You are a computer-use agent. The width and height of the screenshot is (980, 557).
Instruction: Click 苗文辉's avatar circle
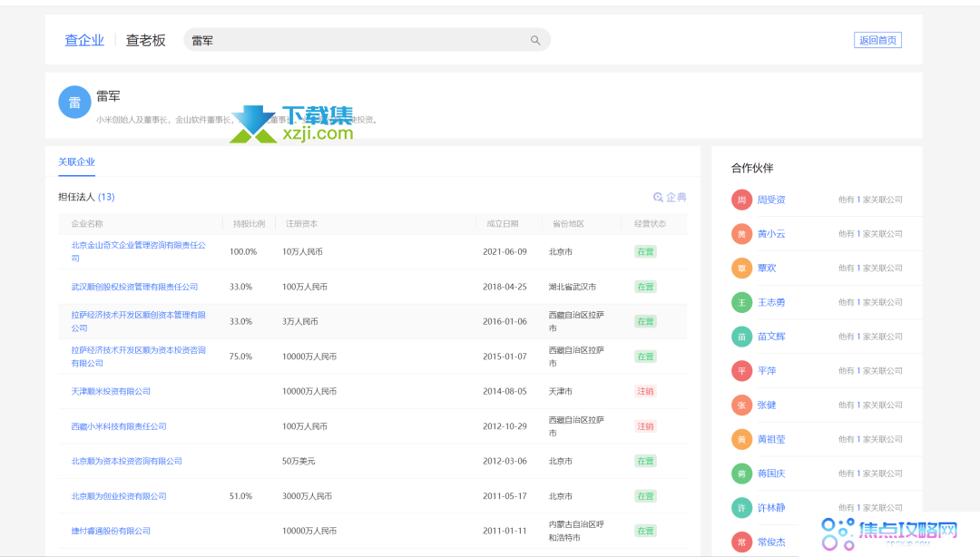[x=741, y=337]
